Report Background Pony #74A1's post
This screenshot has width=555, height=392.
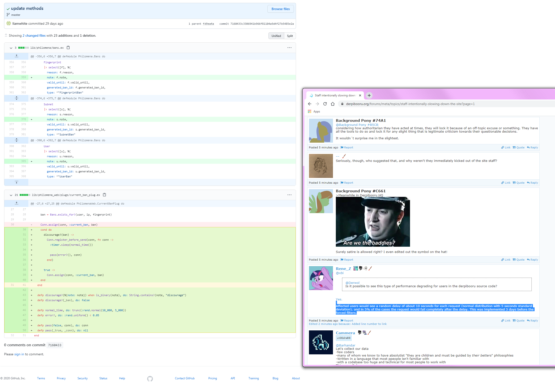click(x=347, y=147)
